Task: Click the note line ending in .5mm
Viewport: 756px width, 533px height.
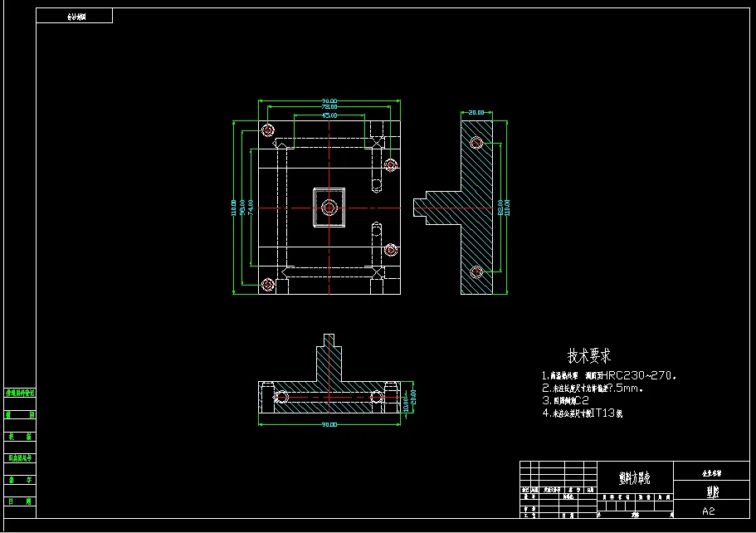Action: 593,389
